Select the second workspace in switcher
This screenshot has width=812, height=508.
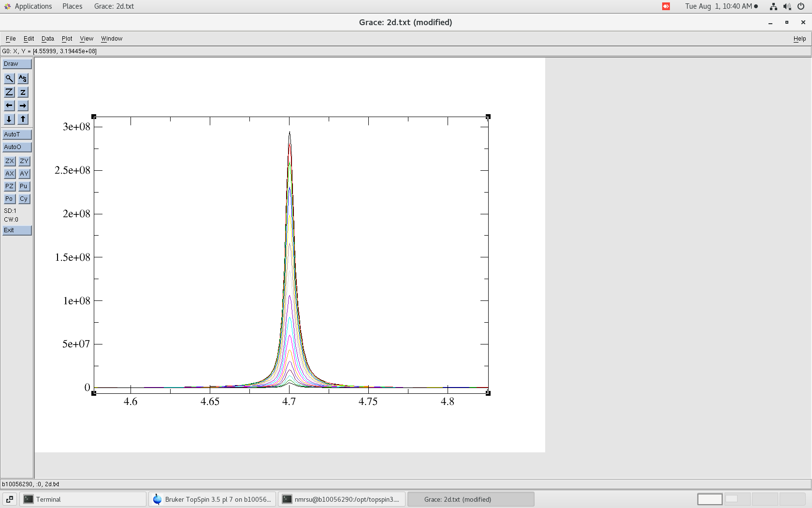point(737,499)
